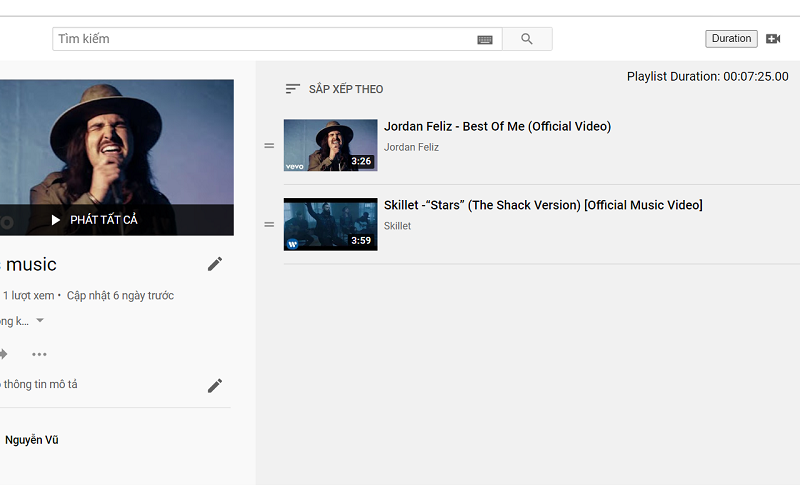Screen dimensions: 800x500
Task: Open the three-dot more options menu
Action: click(39, 354)
